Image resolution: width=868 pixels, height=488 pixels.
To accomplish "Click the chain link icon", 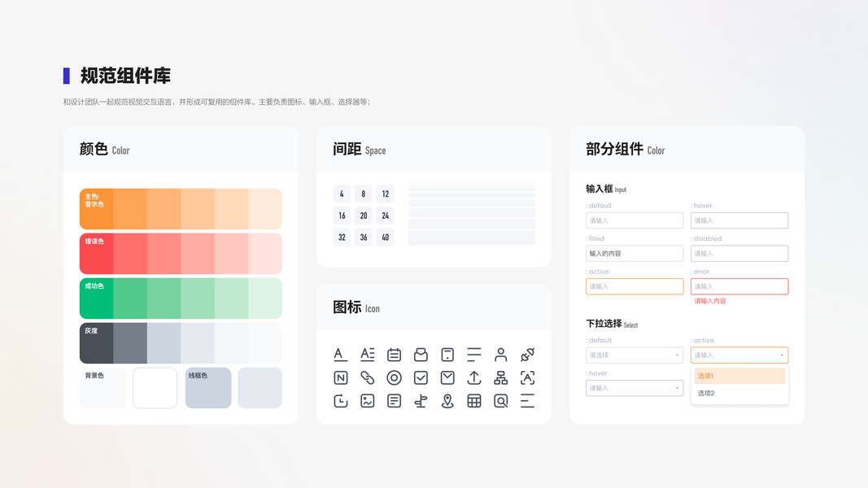I will point(367,378).
